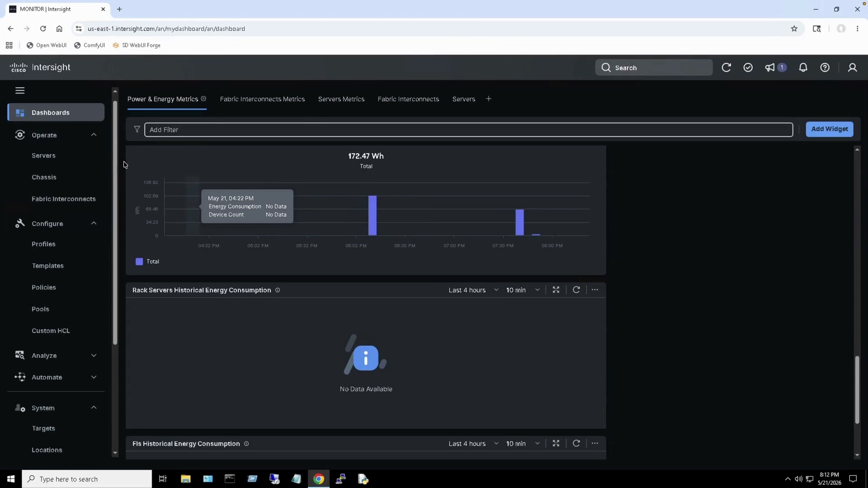868x488 pixels.
Task: Open Last 4 hours dropdown for FIs widget
Action: [x=473, y=444]
